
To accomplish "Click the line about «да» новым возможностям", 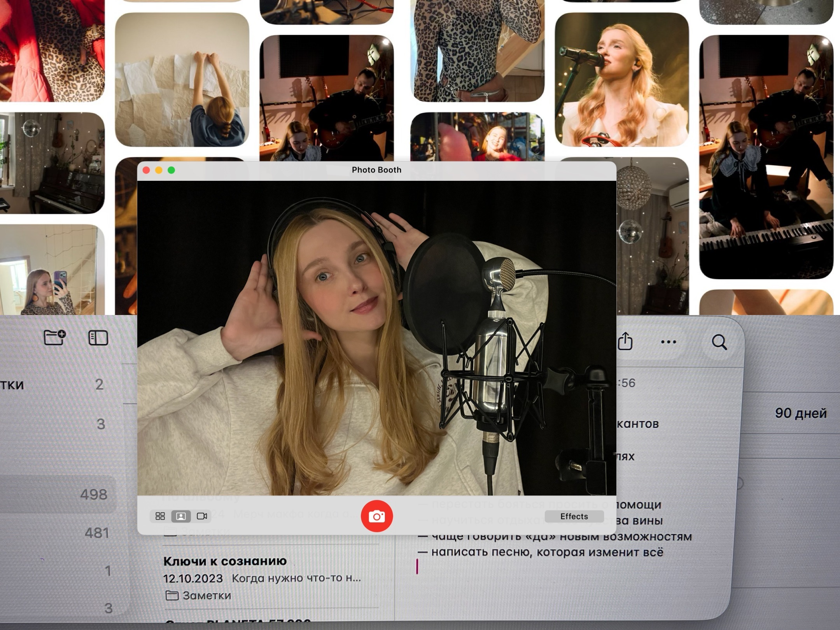I will pos(555,537).
